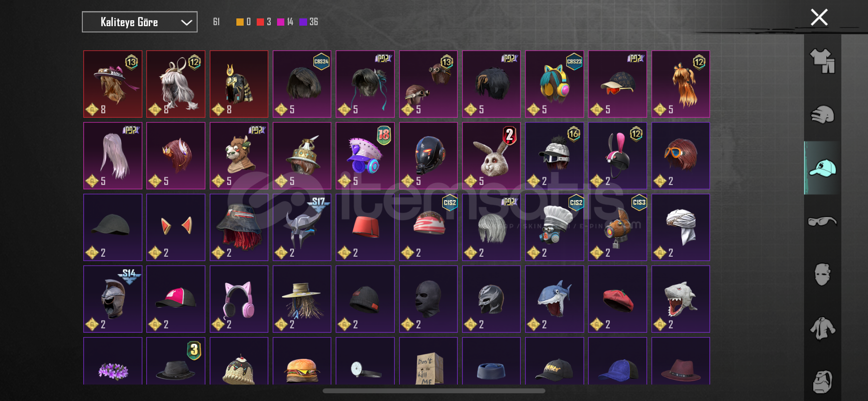Open the face mask category icon

click(822, 274)
